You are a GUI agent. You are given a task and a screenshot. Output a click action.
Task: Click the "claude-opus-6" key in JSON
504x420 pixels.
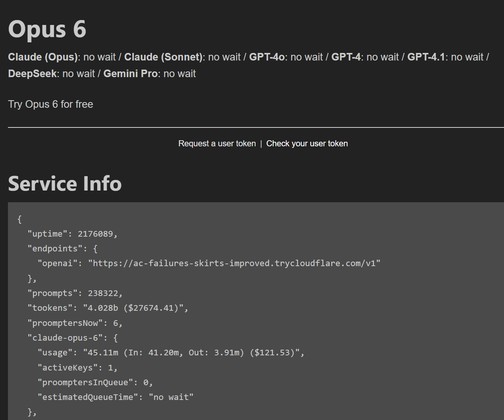(x=65, y=338)
